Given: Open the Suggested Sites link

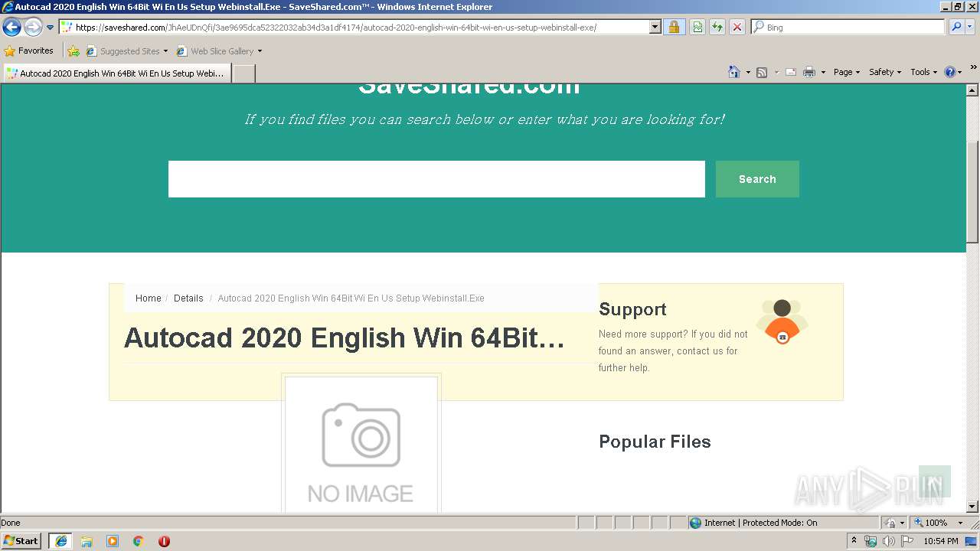Looking at the screenshot, I should click(126, 51).
